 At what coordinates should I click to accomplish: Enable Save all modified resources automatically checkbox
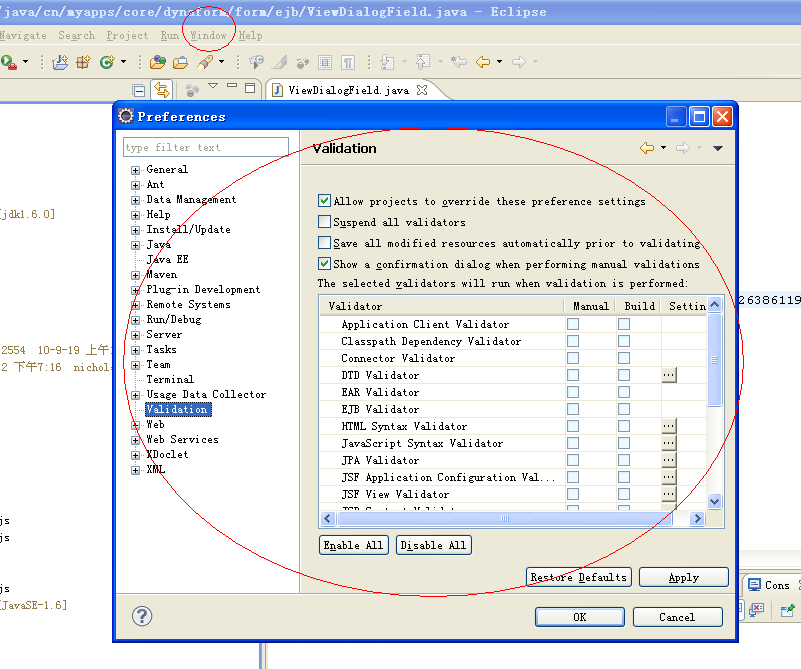click(x=324, y=242)
